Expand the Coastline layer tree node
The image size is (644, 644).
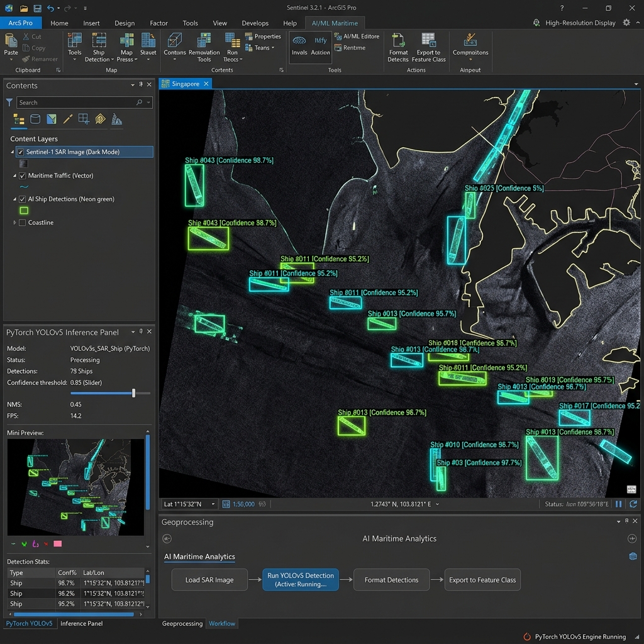[x=14, y=223]
